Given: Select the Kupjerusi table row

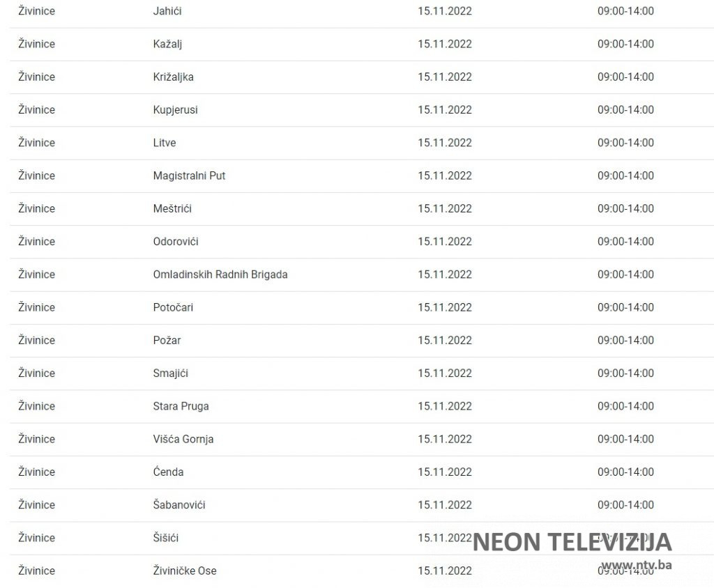Looking at the screenshot, I should [175, 109].
